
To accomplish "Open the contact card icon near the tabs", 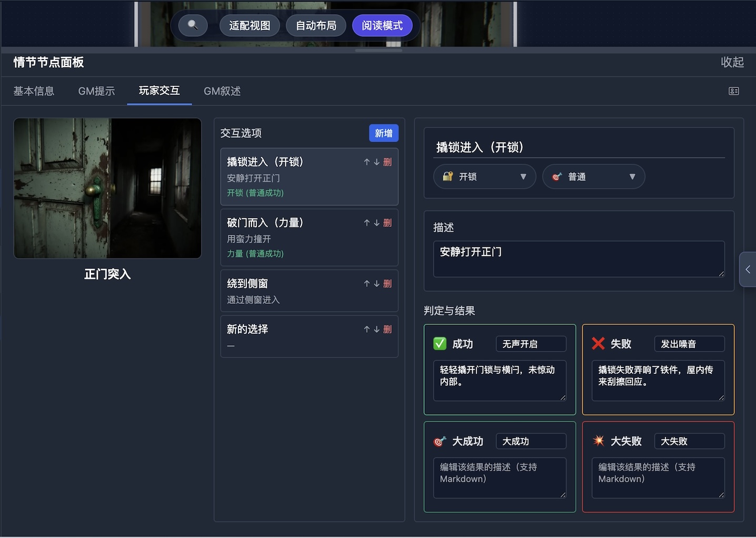I will (x=733, y=91).
